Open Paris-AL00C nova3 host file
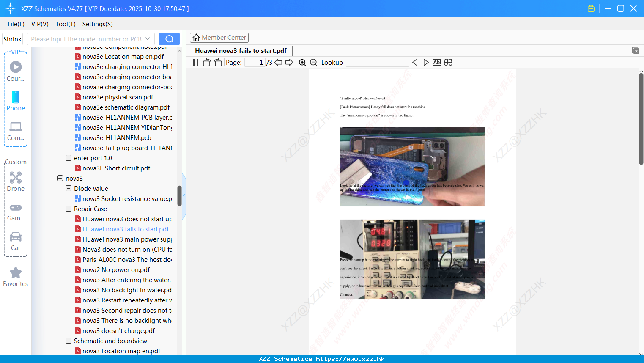This screenshot has height=363, width=644. click(x=127, y=259)
